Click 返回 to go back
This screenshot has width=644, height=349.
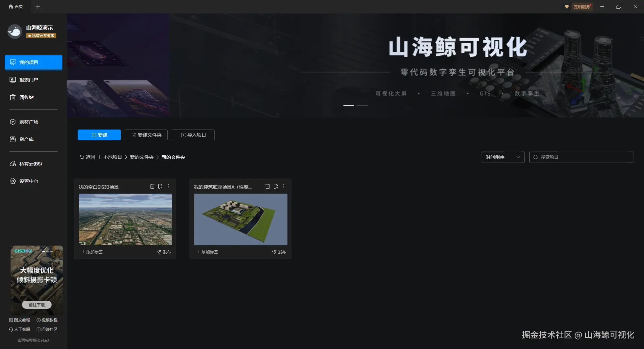click(88, 157)
